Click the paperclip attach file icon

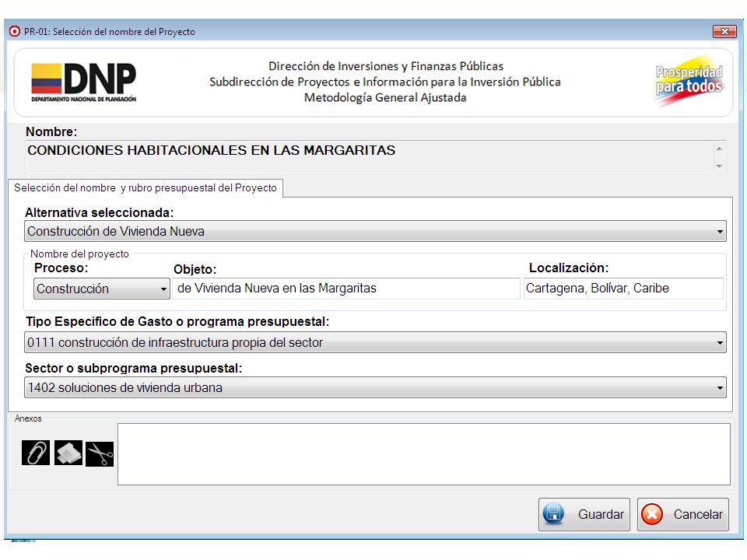point(36,453)
